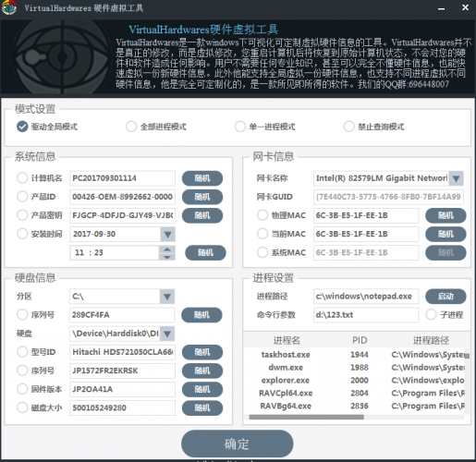Click the computer name field PC201709301114
This screenshot has height=462, width=476.
[122, 178]
